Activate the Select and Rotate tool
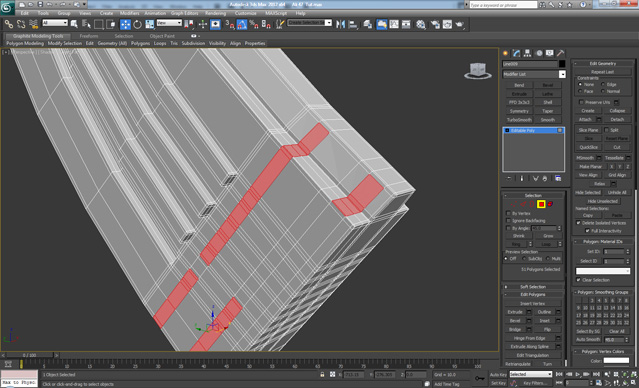The width and height of the screenshot is (639, 388). [x=137, y=24]
